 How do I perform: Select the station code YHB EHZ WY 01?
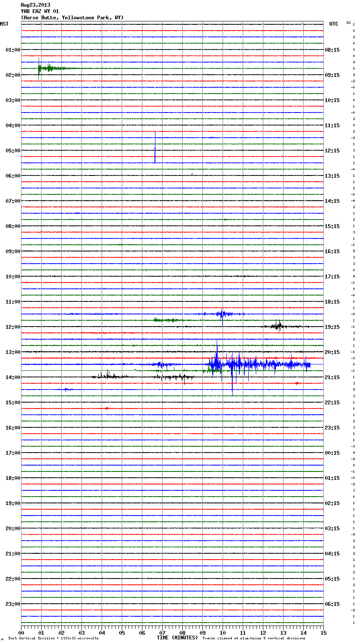(40, 11)
